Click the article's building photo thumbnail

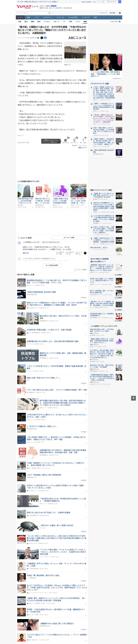[x=75, y=52]
